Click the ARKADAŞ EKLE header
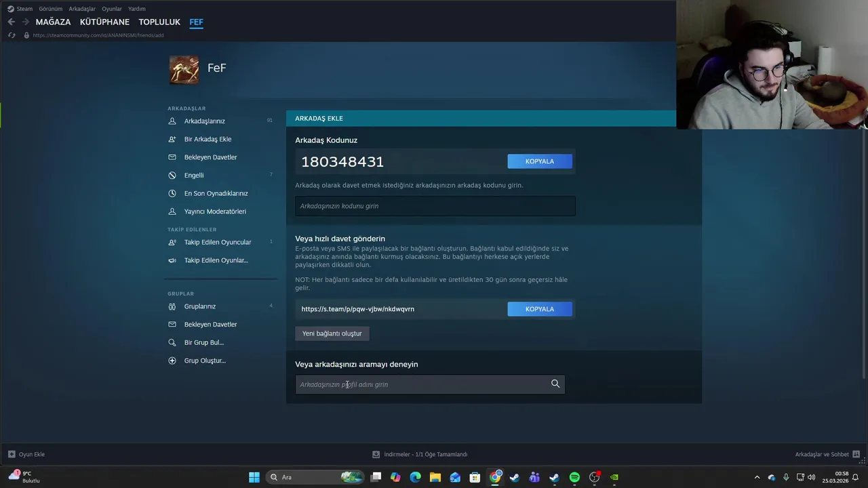Image resolution: width=868 pixels, height=488 pixels. 319,119
